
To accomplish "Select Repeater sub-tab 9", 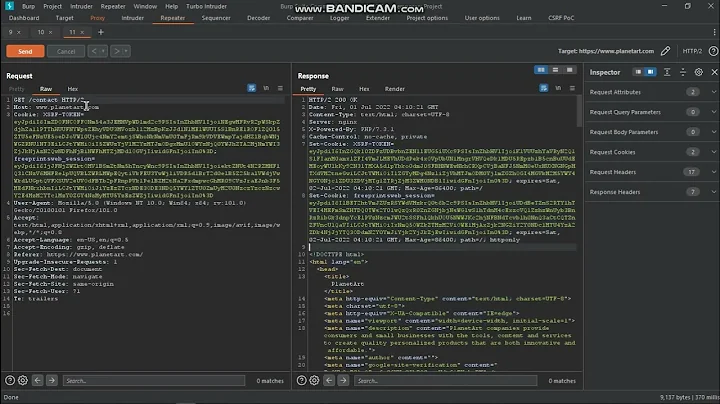I will [x=11, y=32].
